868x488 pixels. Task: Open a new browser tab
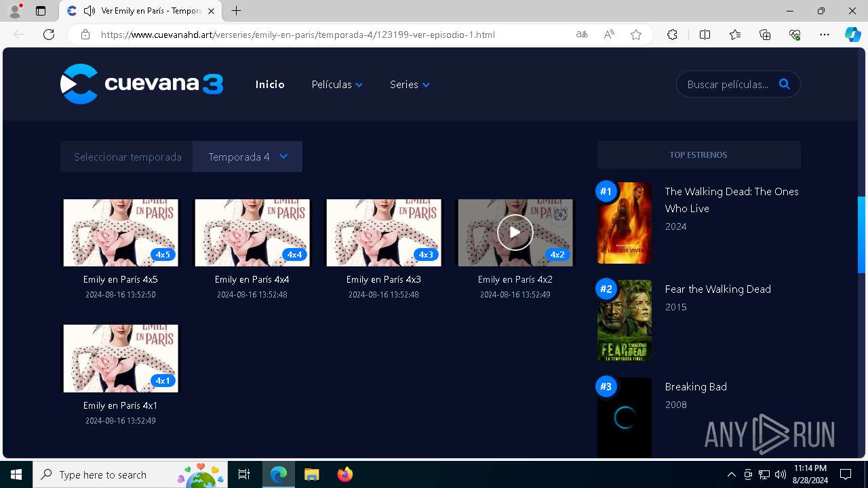(x=236, y=11)
